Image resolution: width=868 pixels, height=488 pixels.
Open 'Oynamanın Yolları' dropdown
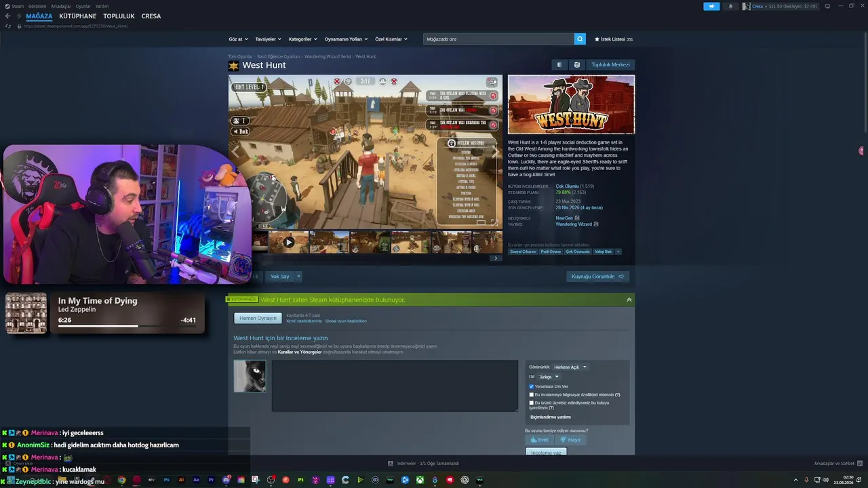pos(346,39)
